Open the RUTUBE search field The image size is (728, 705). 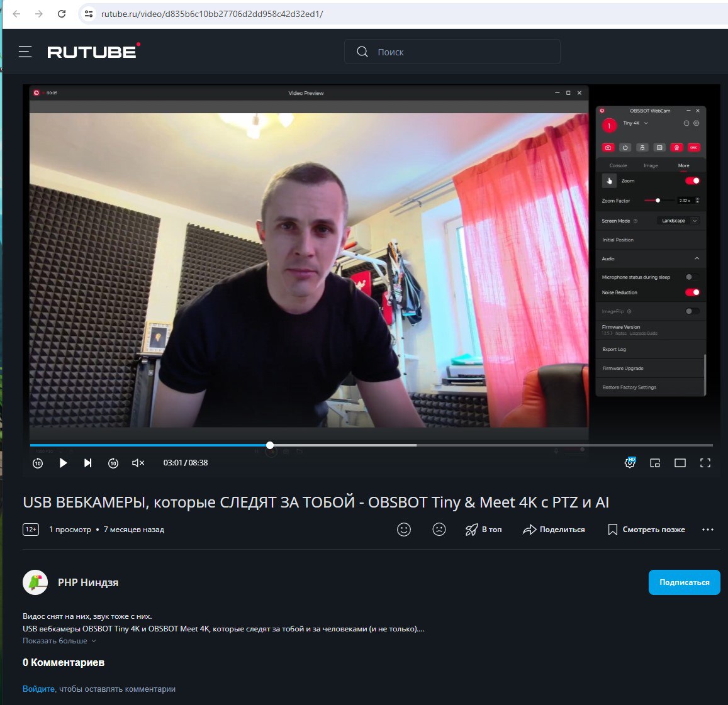click(451, 52)
